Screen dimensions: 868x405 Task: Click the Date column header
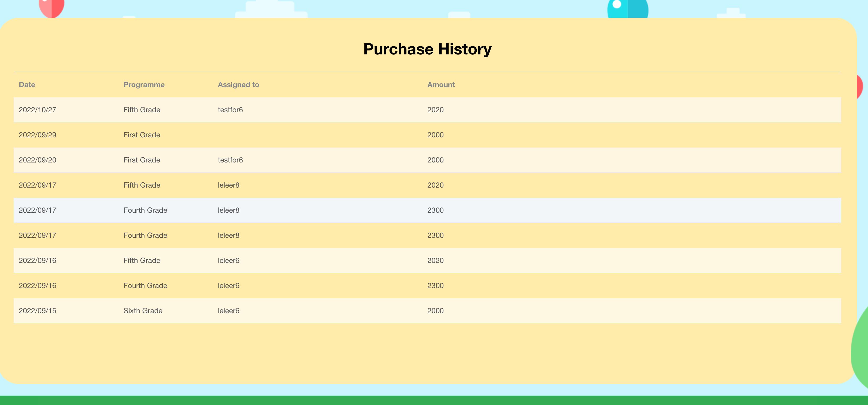[27, 85]
